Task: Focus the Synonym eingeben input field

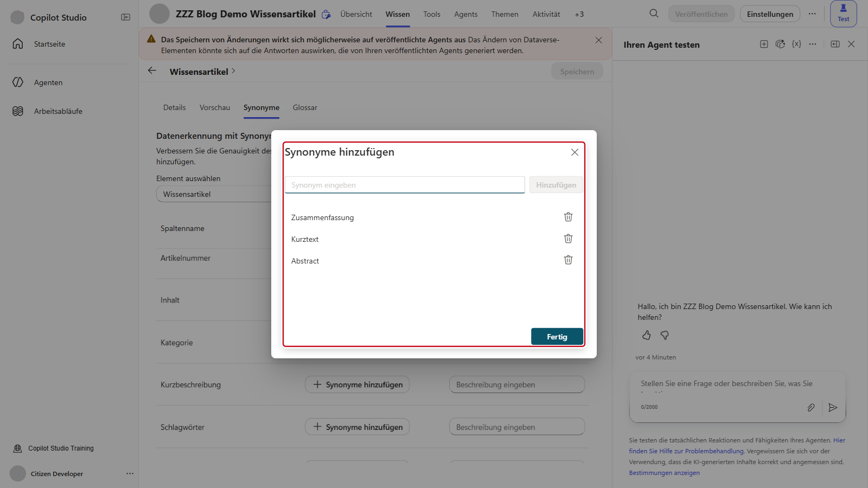Action: pos(405,185)
